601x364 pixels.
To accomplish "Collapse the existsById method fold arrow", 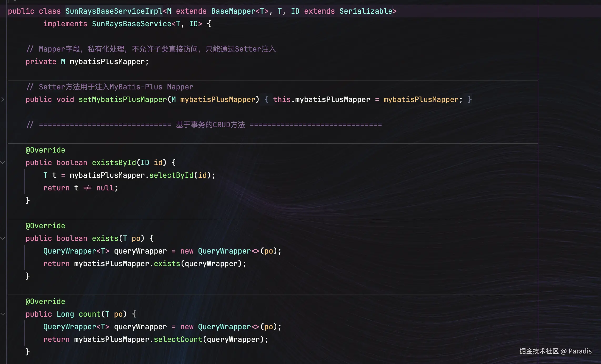I will click(3, 163).
